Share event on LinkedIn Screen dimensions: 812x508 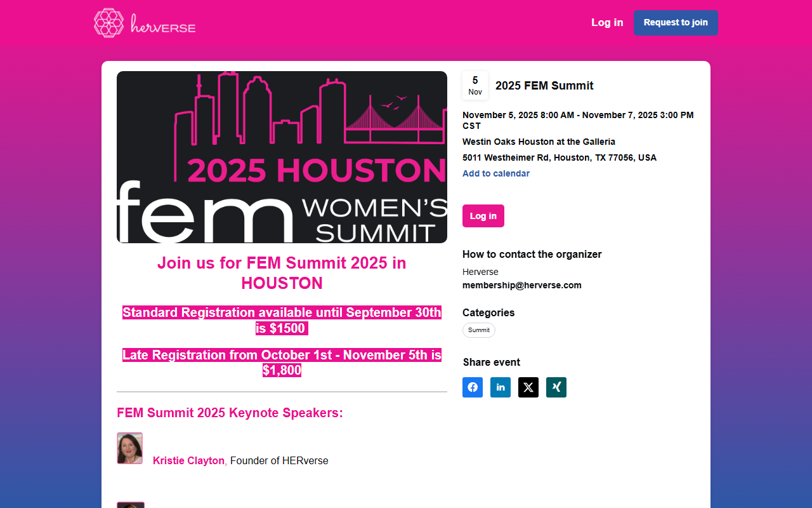pos(501,387)
